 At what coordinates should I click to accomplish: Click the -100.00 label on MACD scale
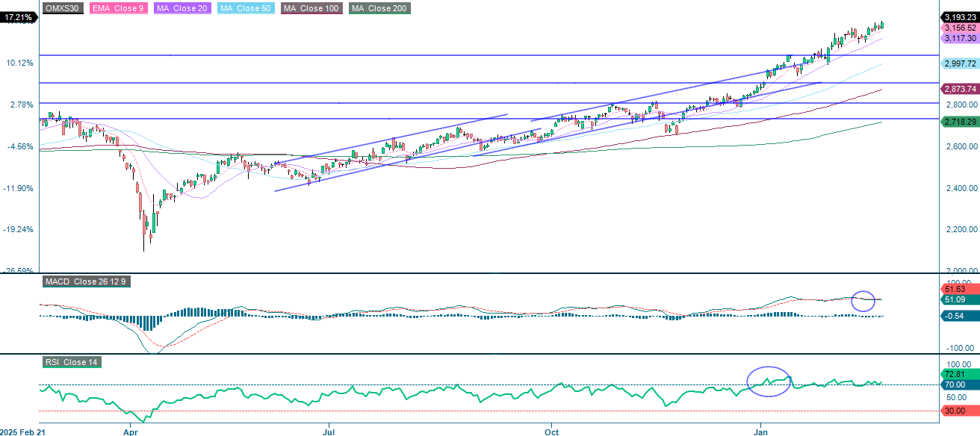click(961, 348)
